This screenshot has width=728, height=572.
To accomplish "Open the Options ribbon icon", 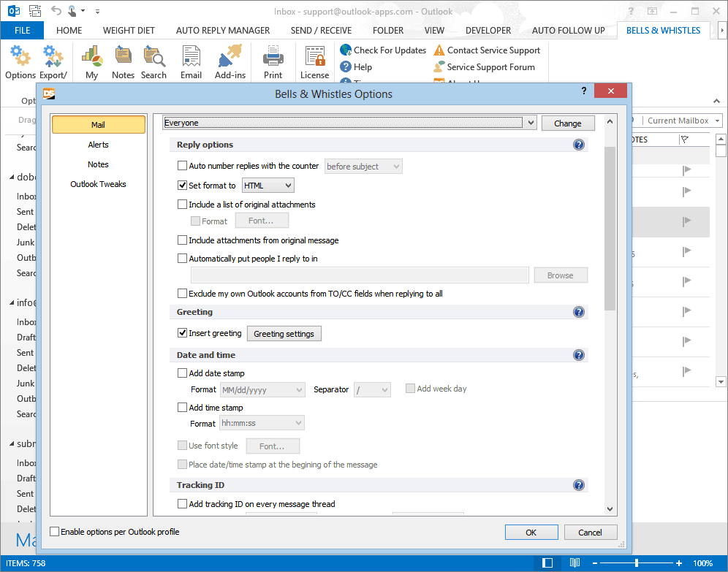I will [x=20, y=56].
